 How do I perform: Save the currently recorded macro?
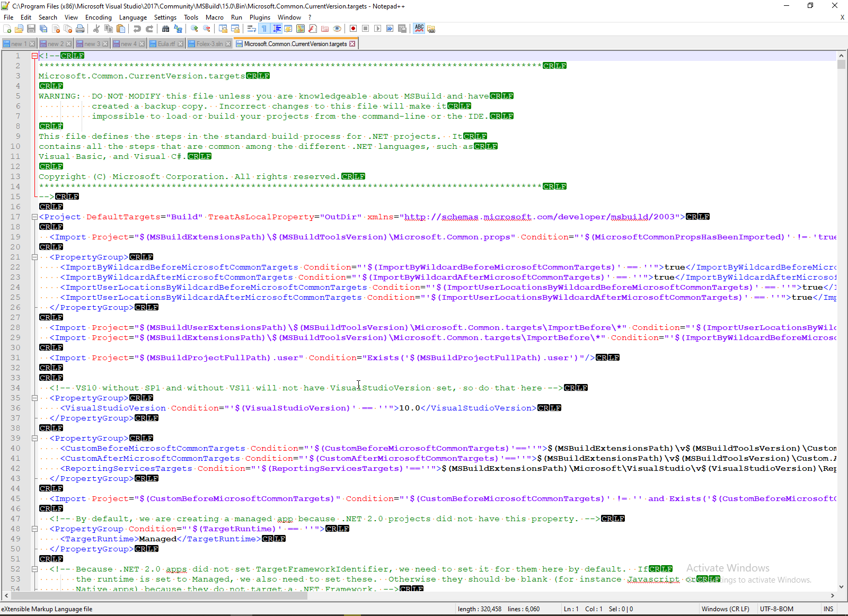point(402,29)
